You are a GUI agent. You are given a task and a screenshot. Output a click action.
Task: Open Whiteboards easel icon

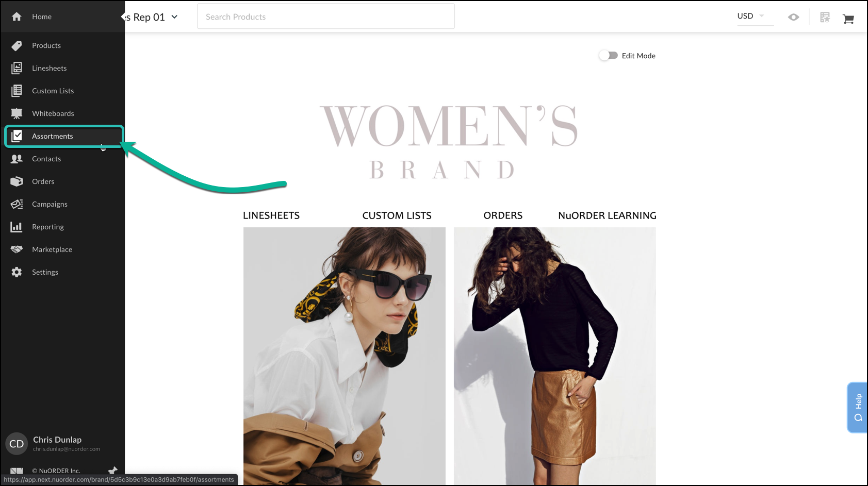[x=17, y=113]
